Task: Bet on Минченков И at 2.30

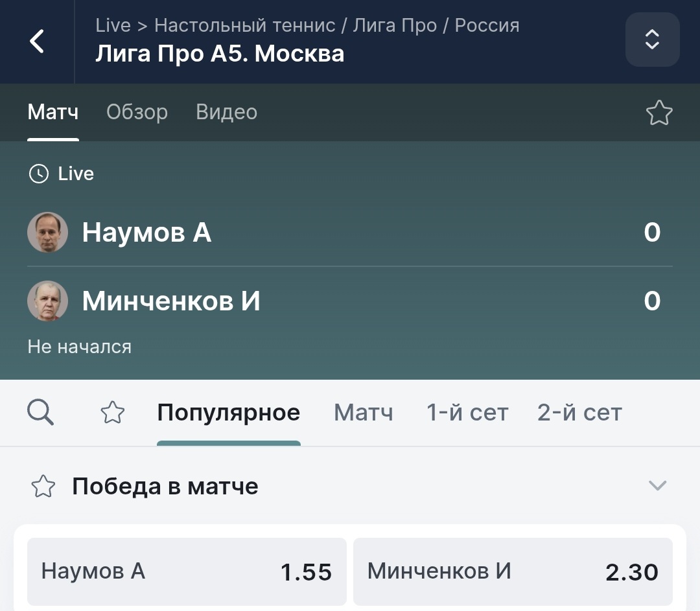Action: (513, 571)
